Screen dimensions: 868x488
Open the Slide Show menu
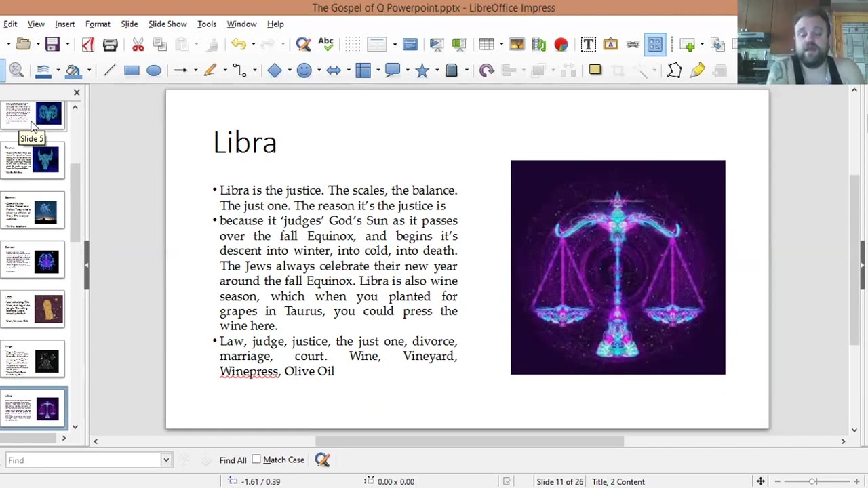pos(167,24)
